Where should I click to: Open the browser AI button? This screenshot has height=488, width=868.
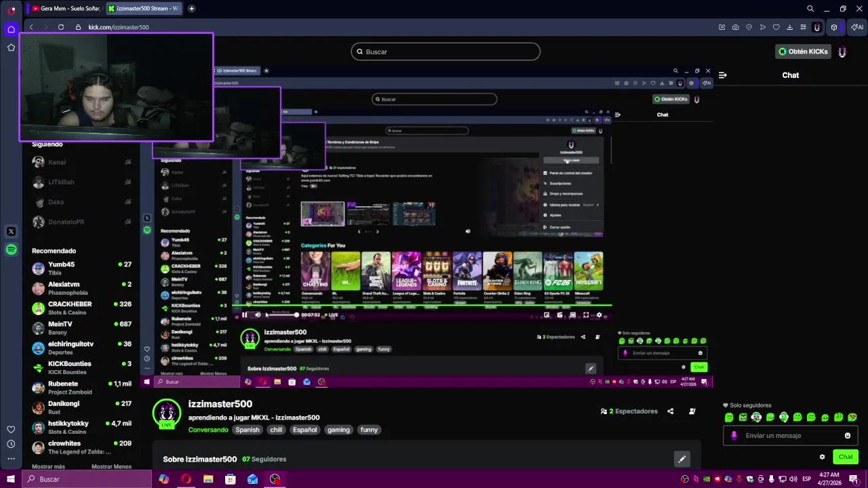[857, 27]
